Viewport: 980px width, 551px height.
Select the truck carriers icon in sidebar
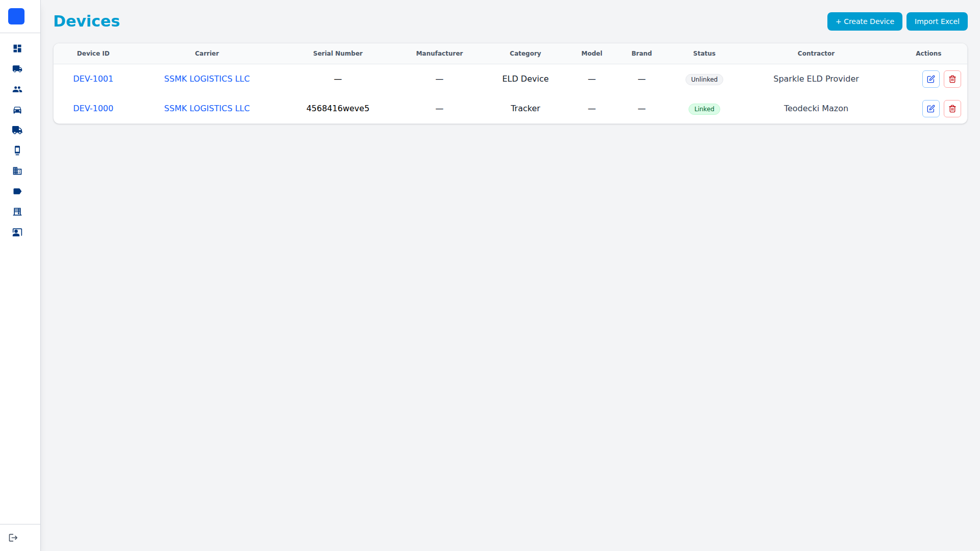tap(17, 69)
